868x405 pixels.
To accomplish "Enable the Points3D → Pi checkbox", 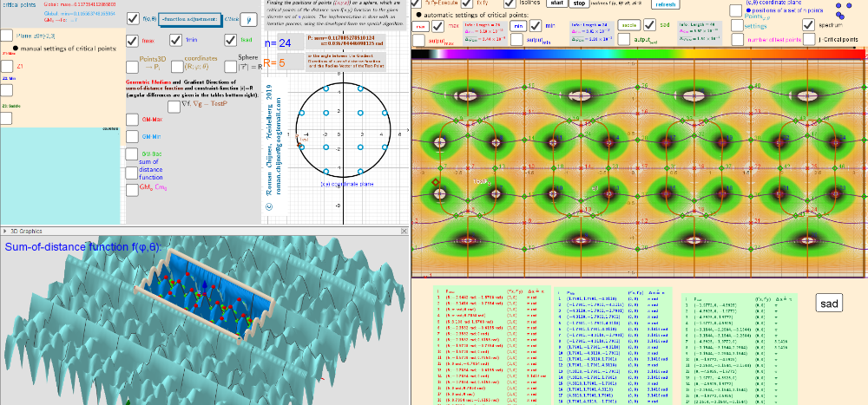I will 132,67.
